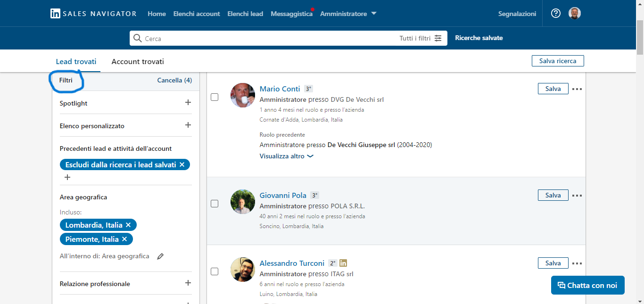Click the LinkedIn premium badge beside Alessandro Turconi

coord(343,263)
